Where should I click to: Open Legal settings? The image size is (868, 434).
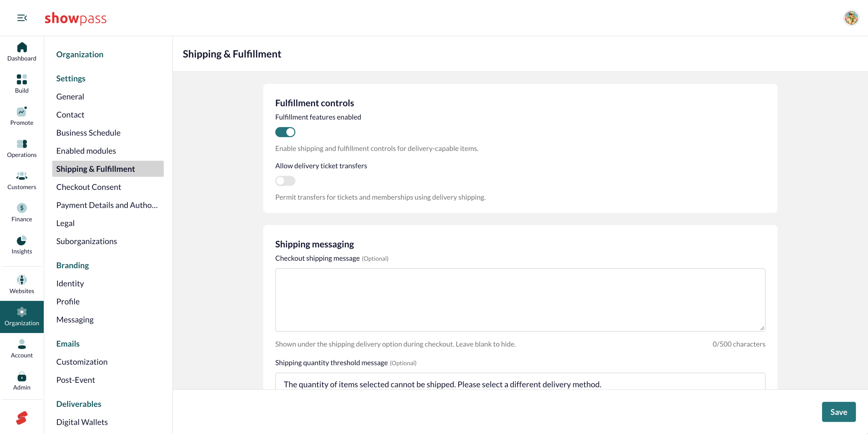(x=65, y=223)
